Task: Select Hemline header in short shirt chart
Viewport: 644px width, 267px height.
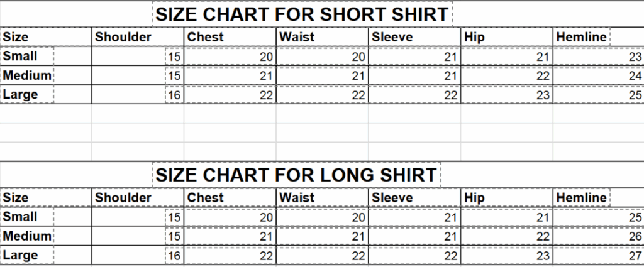Action: tap(581, 37)
